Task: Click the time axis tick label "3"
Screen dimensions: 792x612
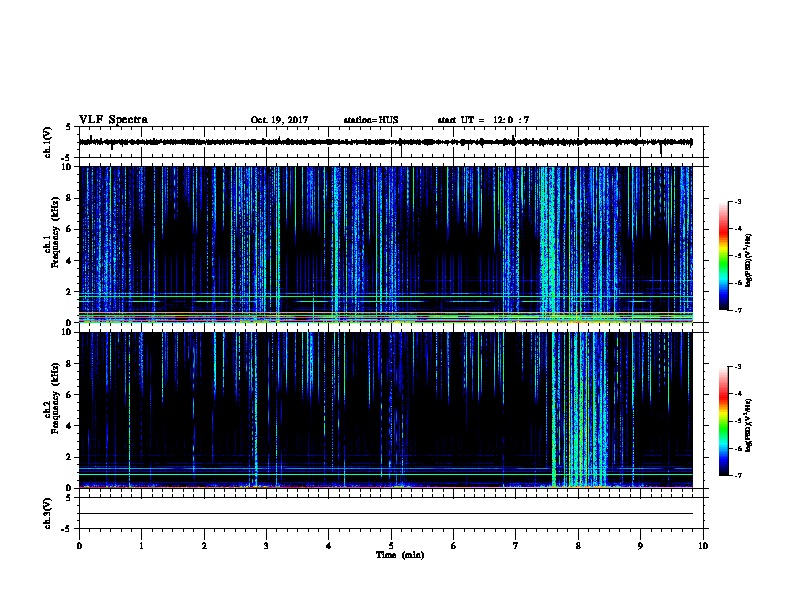Action: (266, 546)
